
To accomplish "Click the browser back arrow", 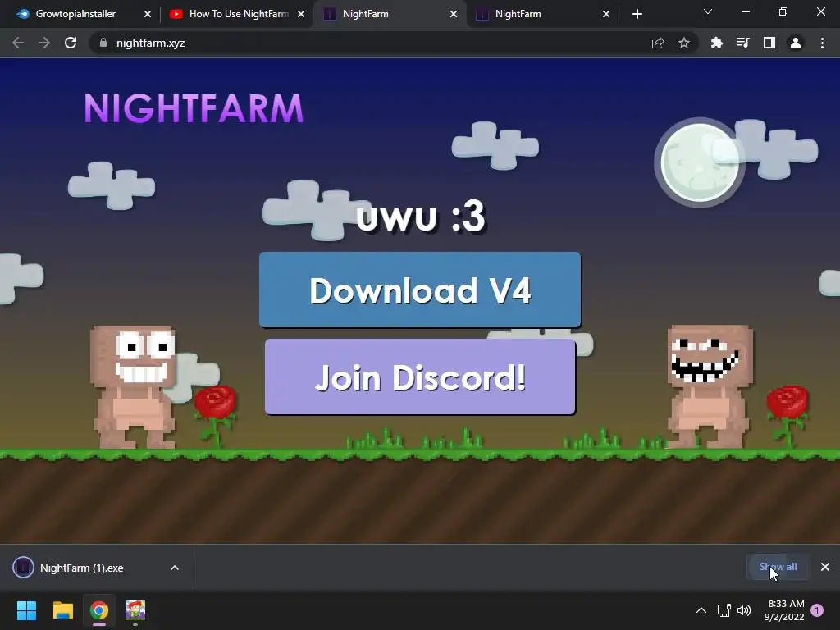I will coord(18,43).
